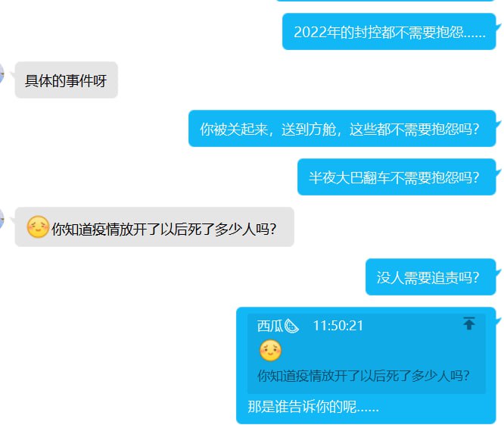Screen dimensions: 504x428
Task: Select the message 没人需要追责吗
Action: tap(431, 276)
